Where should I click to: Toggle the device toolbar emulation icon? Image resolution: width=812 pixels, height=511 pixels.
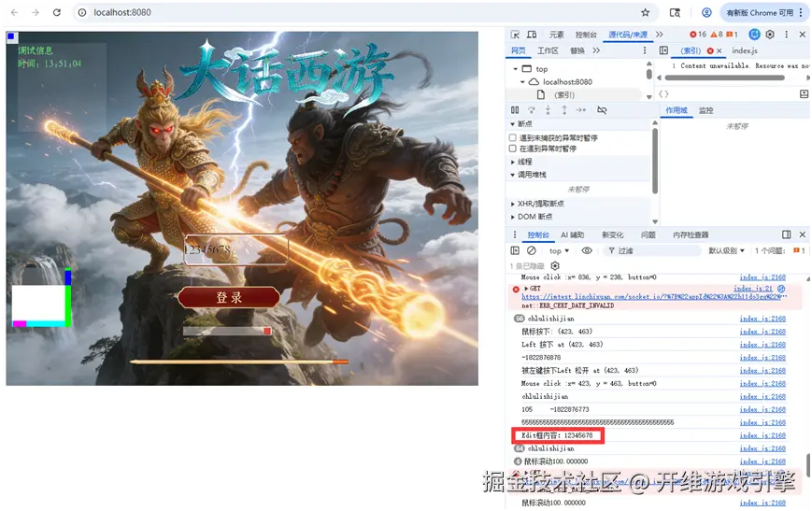point(532,35)
